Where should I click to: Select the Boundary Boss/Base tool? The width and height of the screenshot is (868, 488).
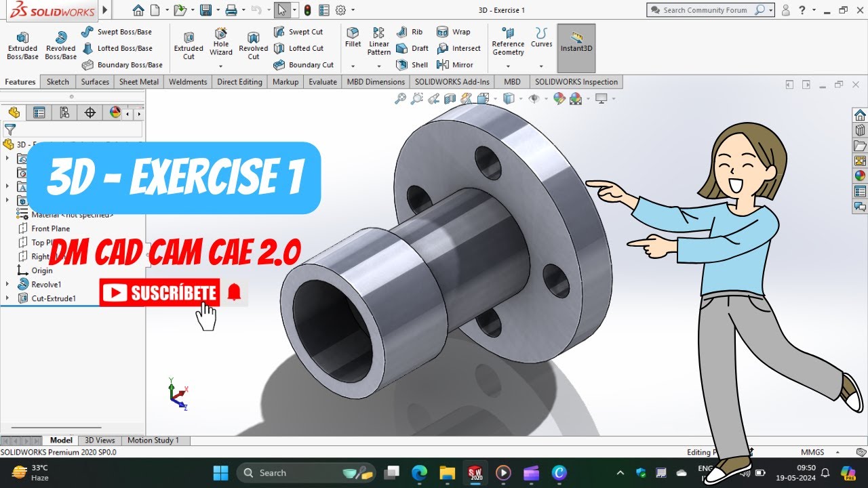[x=122, y=65]
